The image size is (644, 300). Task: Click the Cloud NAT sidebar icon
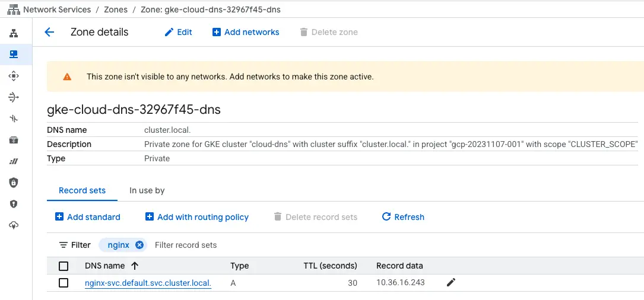tap(14, 97)
